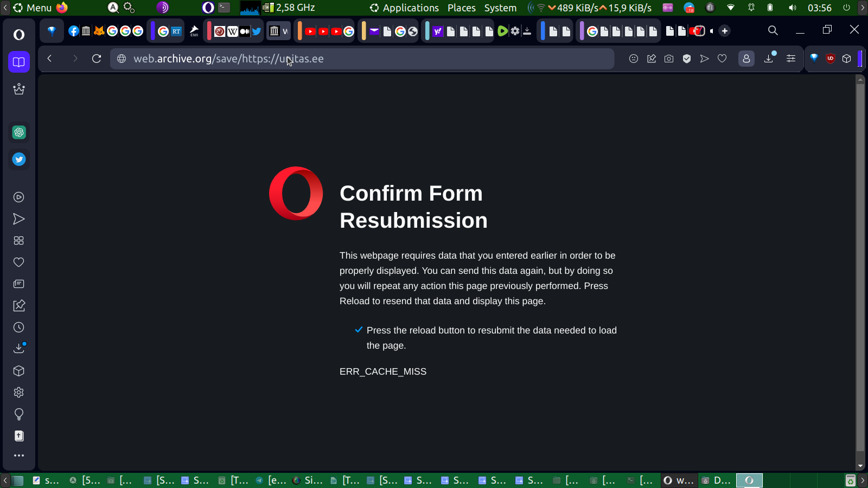This screenshot has width=868, height=488.
Task: Open a new tab with plus button
Action: [x=725, y=31]
